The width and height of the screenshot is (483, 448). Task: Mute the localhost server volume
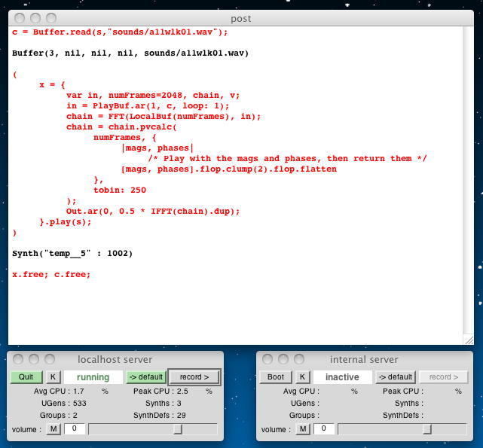(53, 429)
